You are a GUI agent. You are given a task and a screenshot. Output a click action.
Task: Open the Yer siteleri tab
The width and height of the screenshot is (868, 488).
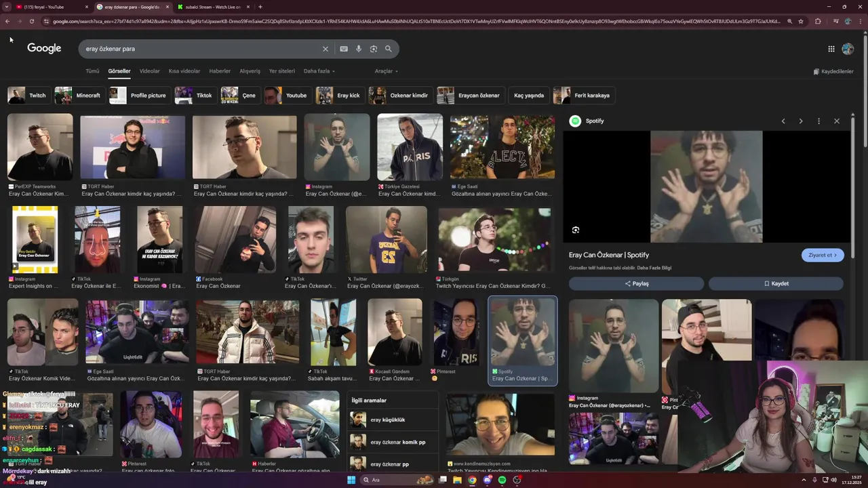(x=281, y=71)
